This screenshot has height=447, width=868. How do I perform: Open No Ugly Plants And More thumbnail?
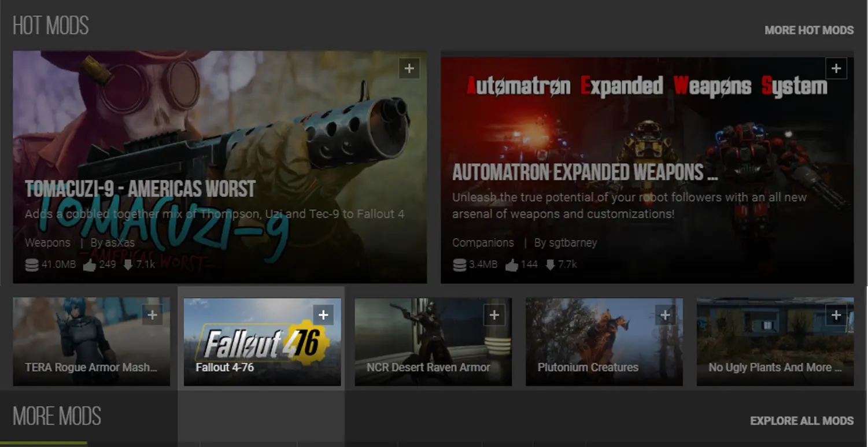pos(775,342)
